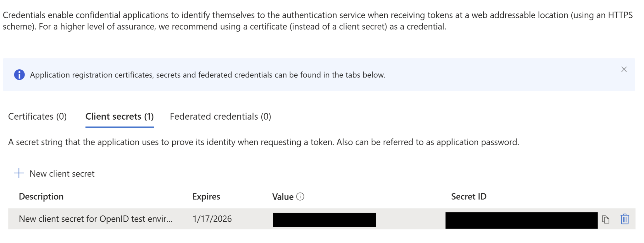Click the application password description text

pyautogui.click(x=264, y=142)
